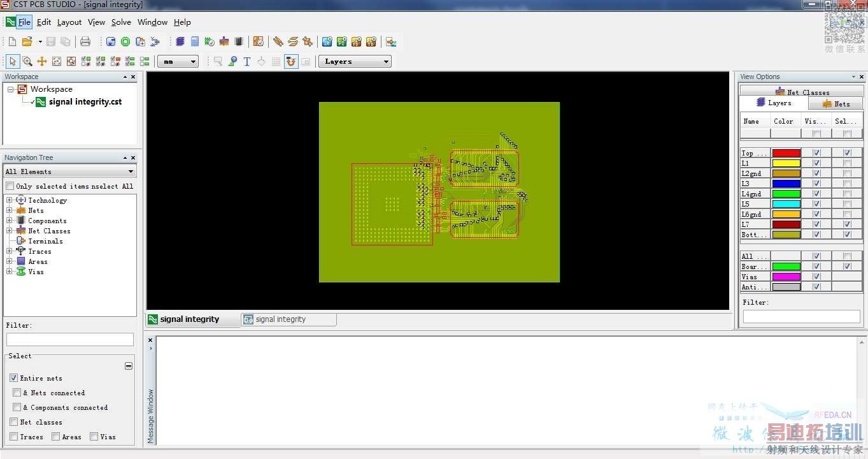Expand the Components tree node
868x459 pixels.
[x=10, y=221]
